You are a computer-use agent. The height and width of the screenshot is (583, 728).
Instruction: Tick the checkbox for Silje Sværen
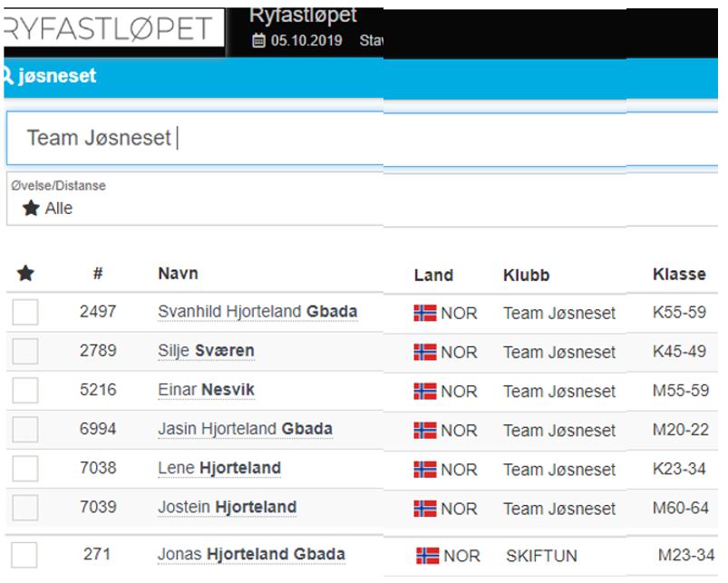[25, 351]
